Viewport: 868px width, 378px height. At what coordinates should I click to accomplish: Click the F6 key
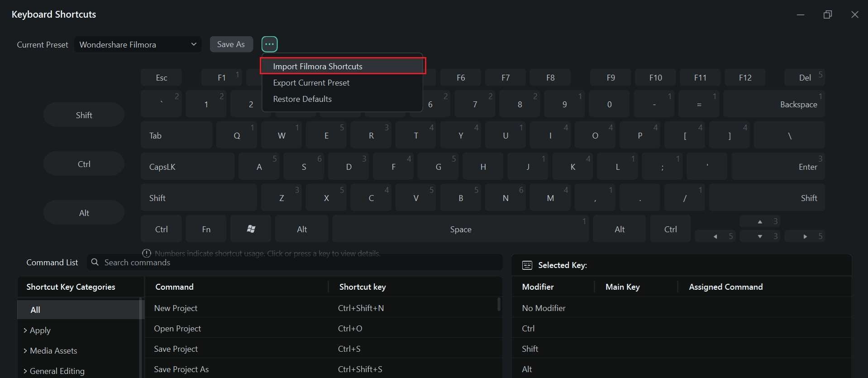461,77
